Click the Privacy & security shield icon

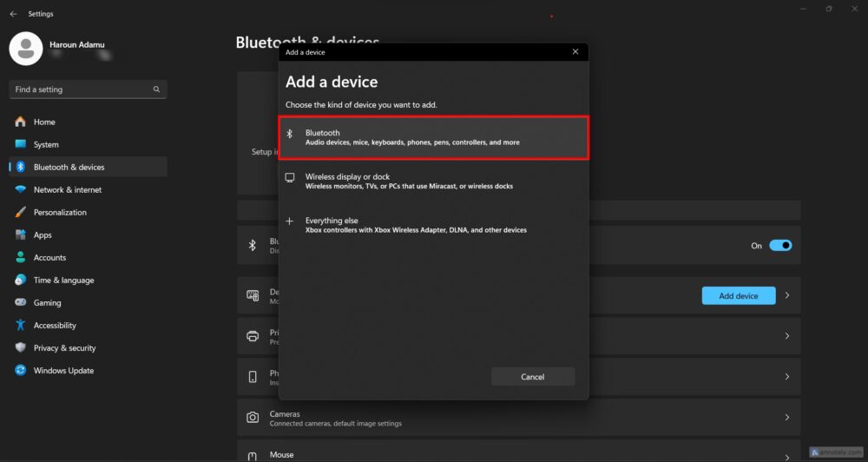pos(20,347)
